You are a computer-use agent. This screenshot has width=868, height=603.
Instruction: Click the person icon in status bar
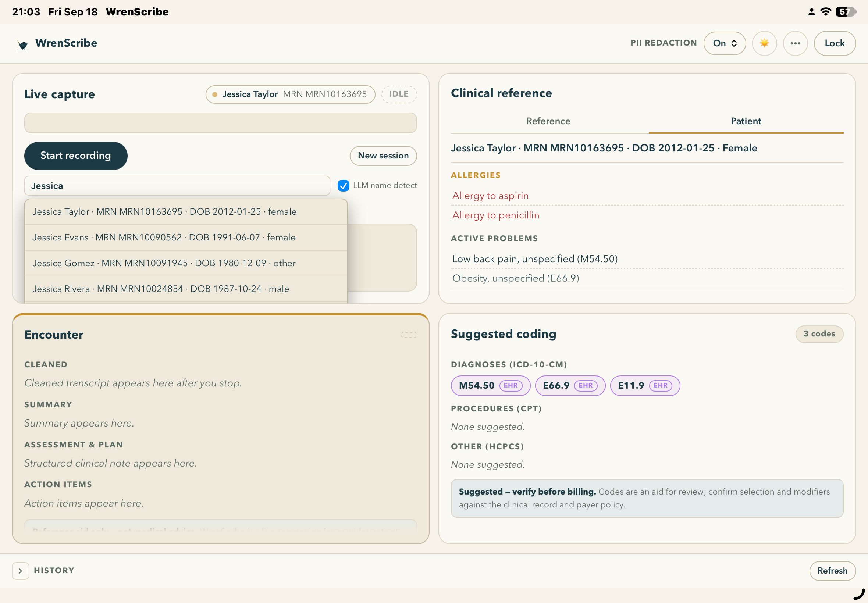point(811,12)
